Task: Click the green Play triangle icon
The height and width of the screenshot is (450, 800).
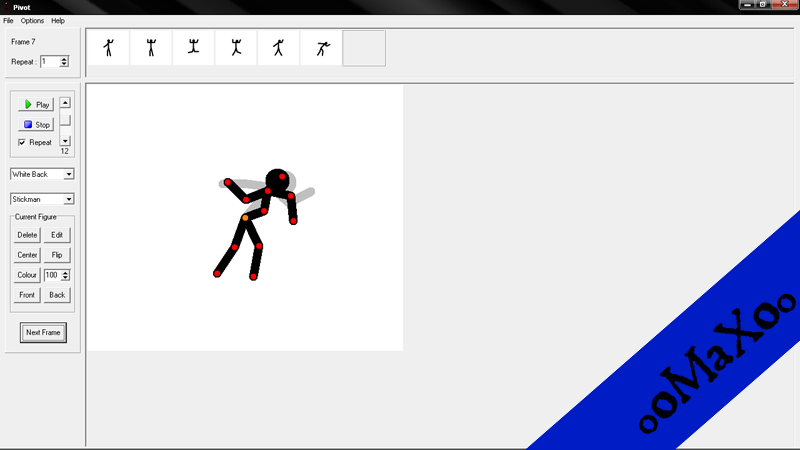Action: pos(28,105)
